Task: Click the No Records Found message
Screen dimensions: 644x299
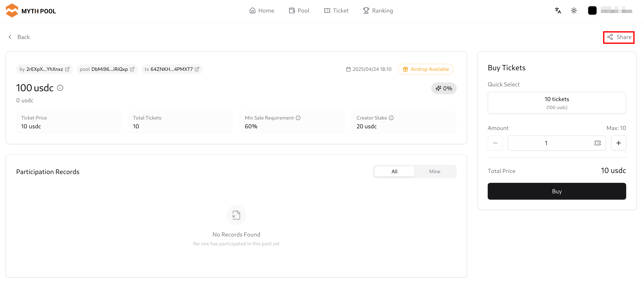Action: point(236,235)
